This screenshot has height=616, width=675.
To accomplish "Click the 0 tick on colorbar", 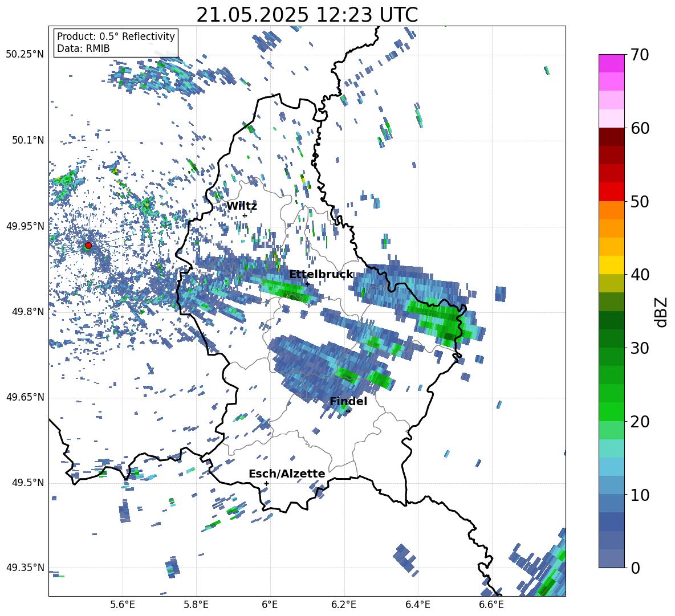I will pos(635,568).
